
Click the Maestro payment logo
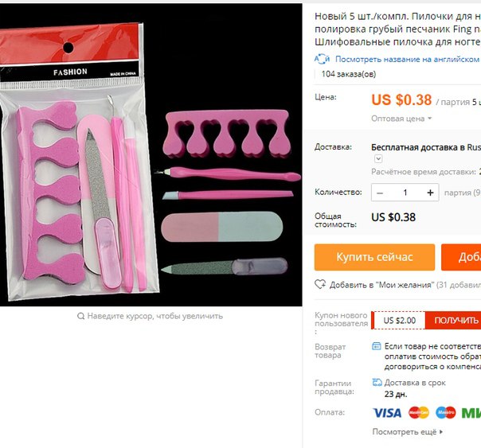pos(446,412)
